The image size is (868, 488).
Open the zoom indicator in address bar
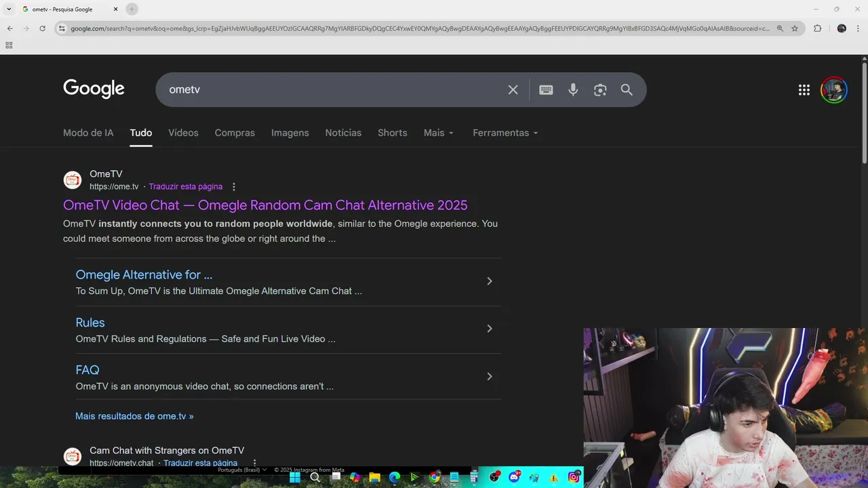(x=780, y=28)
